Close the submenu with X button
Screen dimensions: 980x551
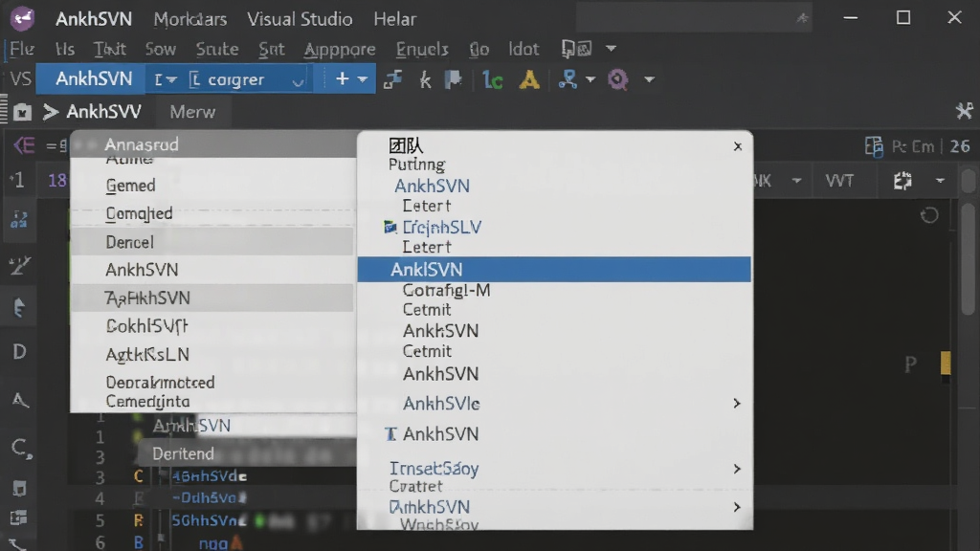738,146
